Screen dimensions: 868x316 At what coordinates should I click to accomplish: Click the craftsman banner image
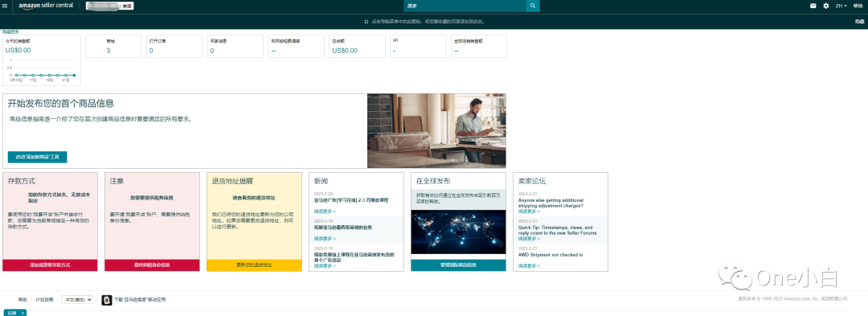point(436,130)
